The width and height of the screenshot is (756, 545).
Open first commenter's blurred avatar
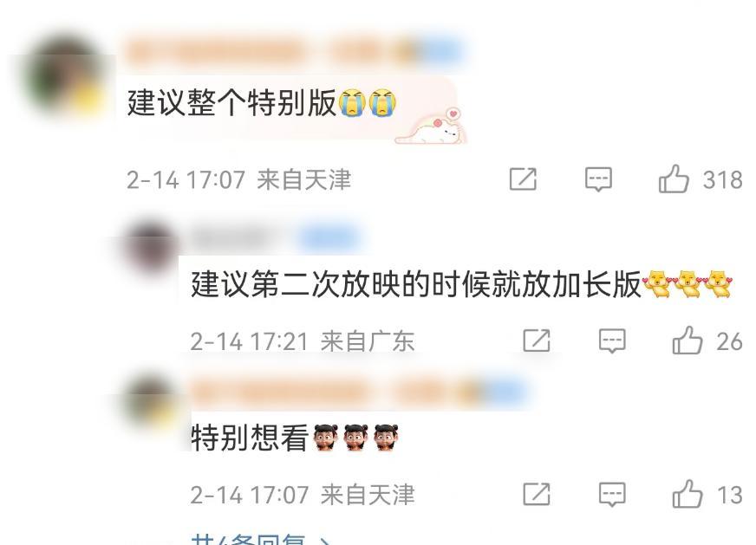click(65, 76)
